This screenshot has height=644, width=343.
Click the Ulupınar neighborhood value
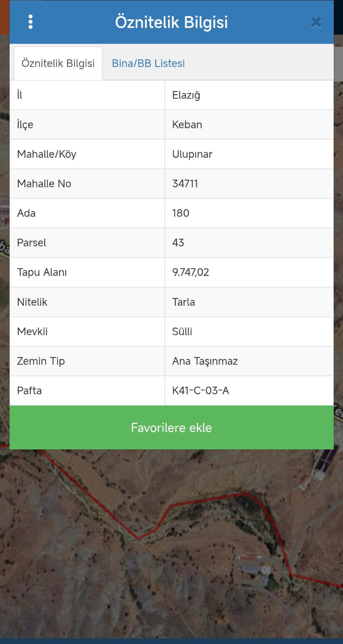click(192, 154)
